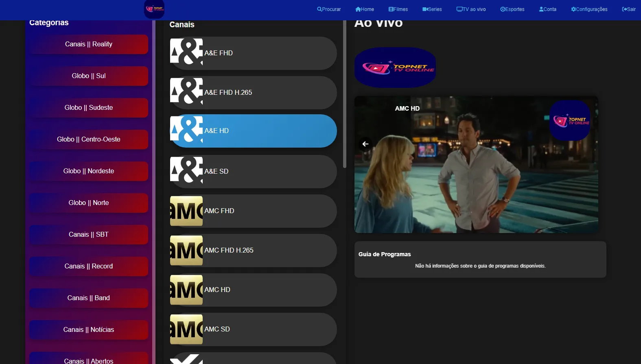Viewport: 641px width, 364px height.
Task: Log out using Sair
Action: 628,9
